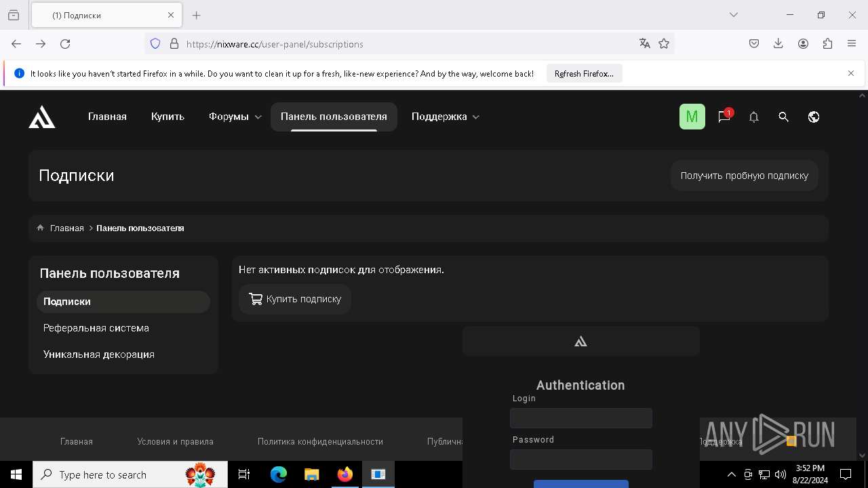The width and height of the screenshot is (868, 488).
Task: Click Firefox translate page icon
Action: tap(644, 43)
